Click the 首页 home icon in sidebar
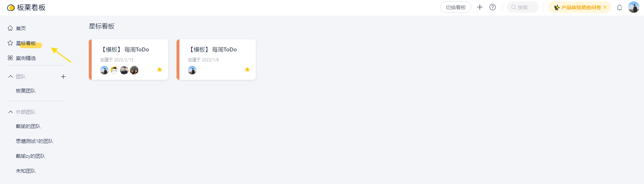This screenshot has height=184, width=644. tap(10, 28)
